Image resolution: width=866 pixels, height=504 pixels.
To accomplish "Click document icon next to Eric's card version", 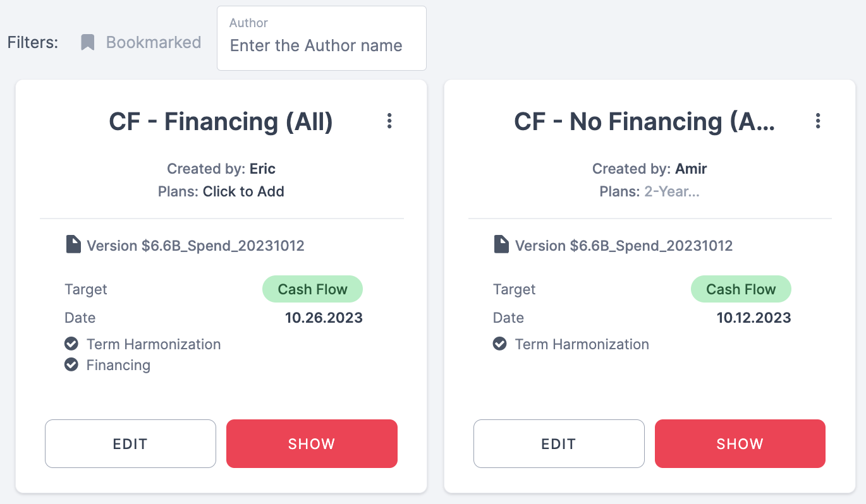I will (73, 244).
